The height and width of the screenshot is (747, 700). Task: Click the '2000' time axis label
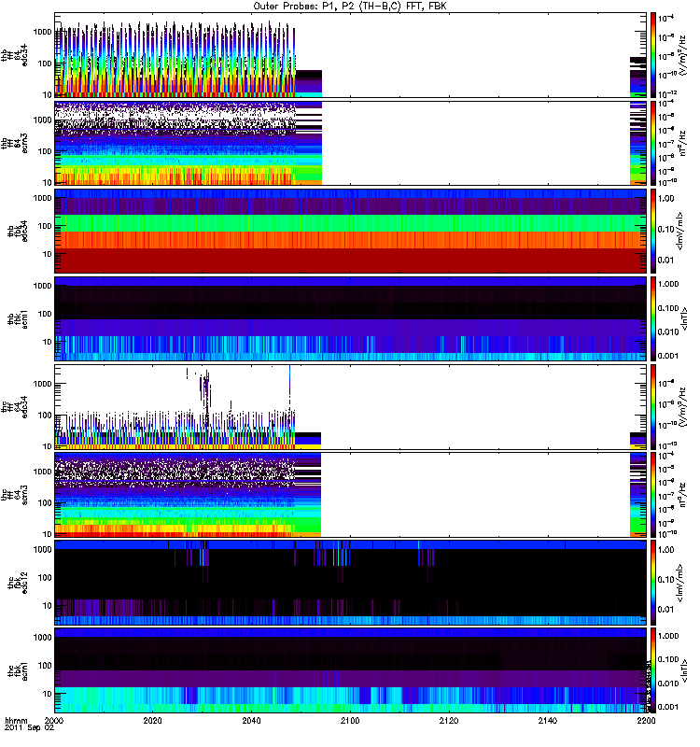click(x=54, y=720)
